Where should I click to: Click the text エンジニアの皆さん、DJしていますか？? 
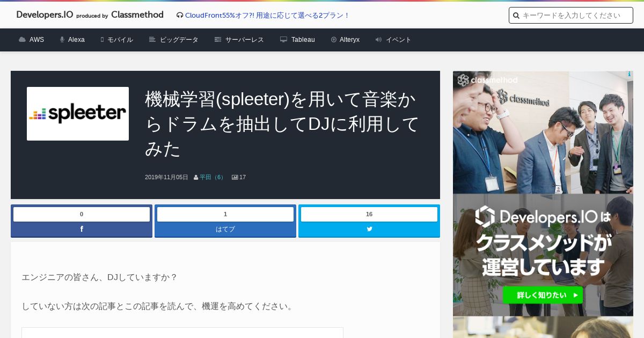(99, 277)
